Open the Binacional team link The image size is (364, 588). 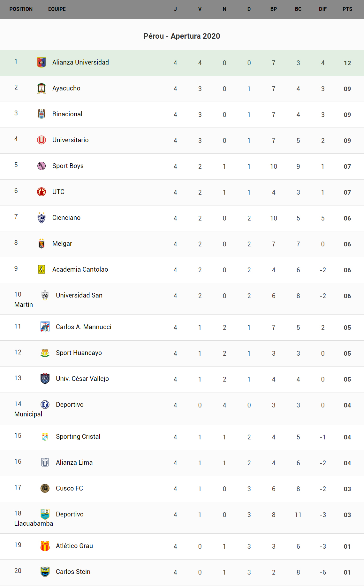pos(67,114)
